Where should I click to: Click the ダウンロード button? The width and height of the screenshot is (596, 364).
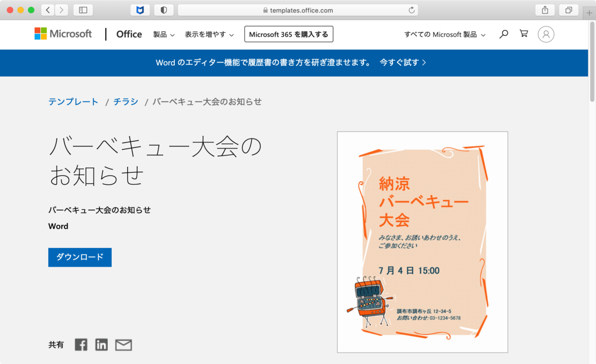[79, 257]
